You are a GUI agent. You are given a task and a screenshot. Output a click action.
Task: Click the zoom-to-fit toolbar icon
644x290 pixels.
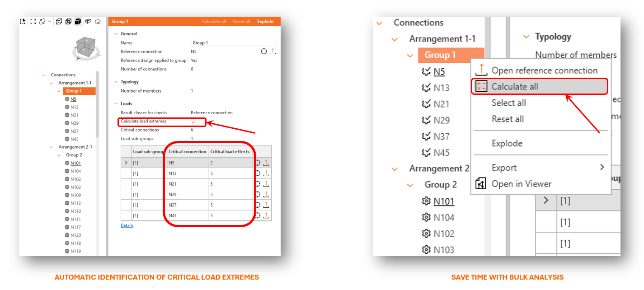(x=33, y=21)
